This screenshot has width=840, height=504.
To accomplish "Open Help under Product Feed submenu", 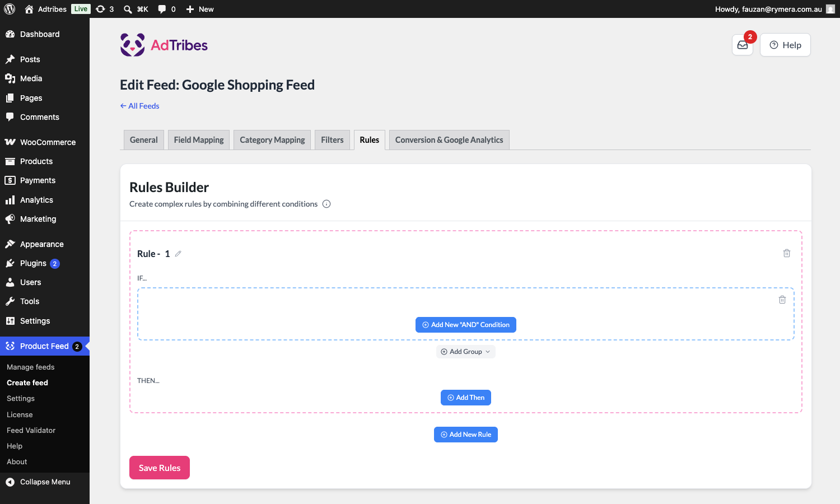I will tap(15, 446).
